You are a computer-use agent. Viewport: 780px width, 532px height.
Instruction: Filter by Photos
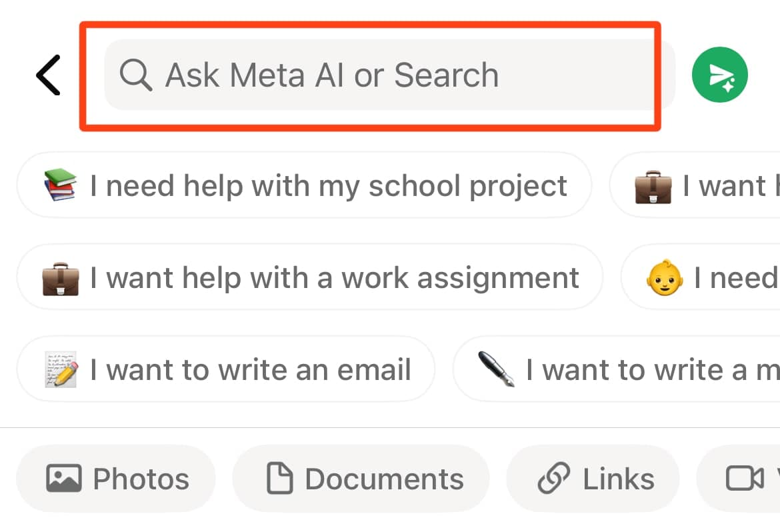(117, 479)
